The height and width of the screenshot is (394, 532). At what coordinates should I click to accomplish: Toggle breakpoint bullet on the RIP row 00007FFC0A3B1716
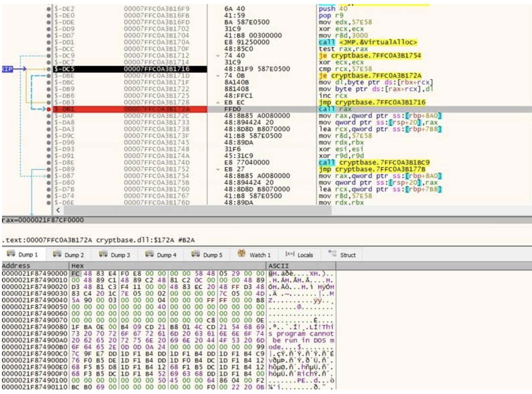[x=49, y=69]
